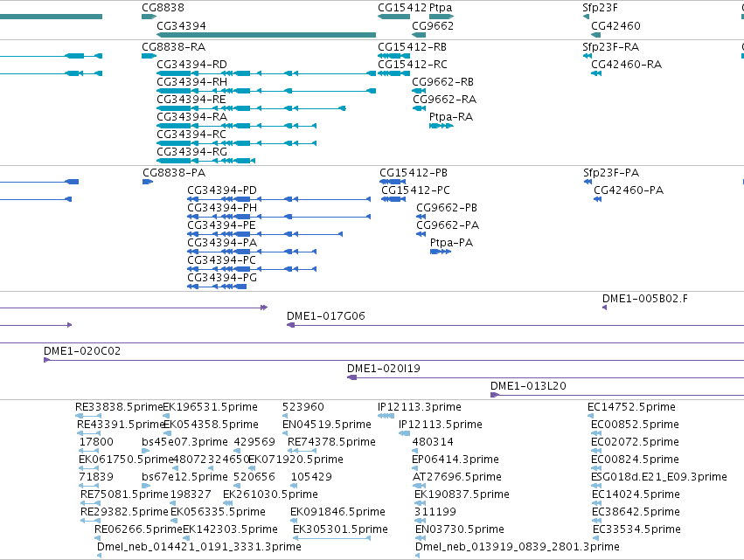Select protein CG42460-PA
The width and height of the screenshot is (744, 560).
(x=629, y=190)
